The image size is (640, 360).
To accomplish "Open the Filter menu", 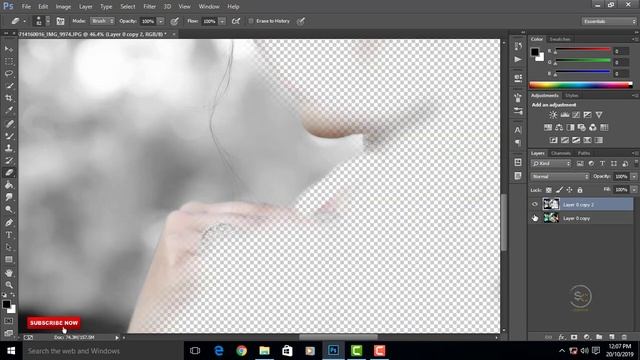I will coord(149,7).
